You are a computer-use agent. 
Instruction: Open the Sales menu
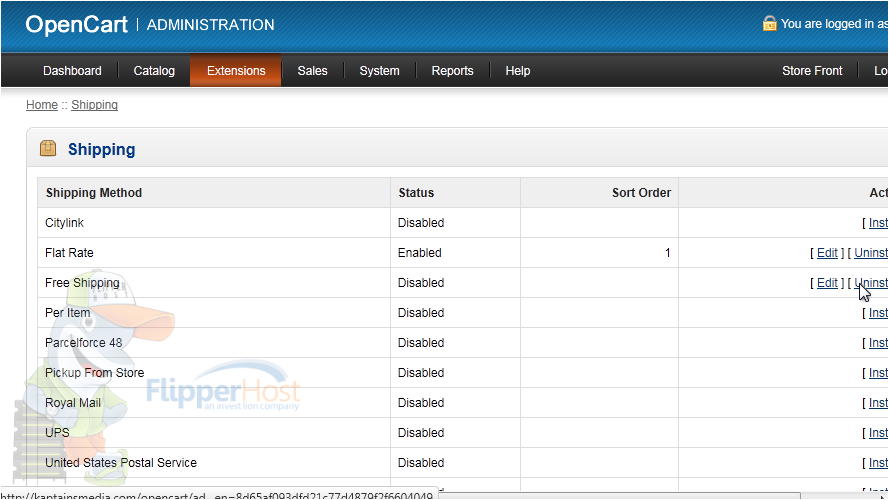pyautogui.click(x=312, y=71)
